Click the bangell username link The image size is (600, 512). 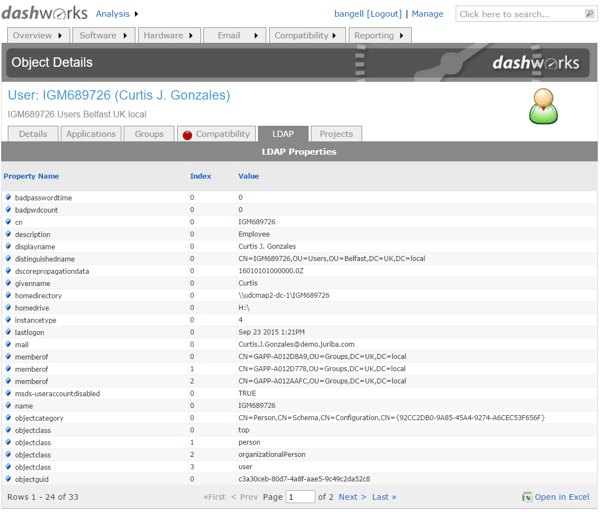click(349, 14)
